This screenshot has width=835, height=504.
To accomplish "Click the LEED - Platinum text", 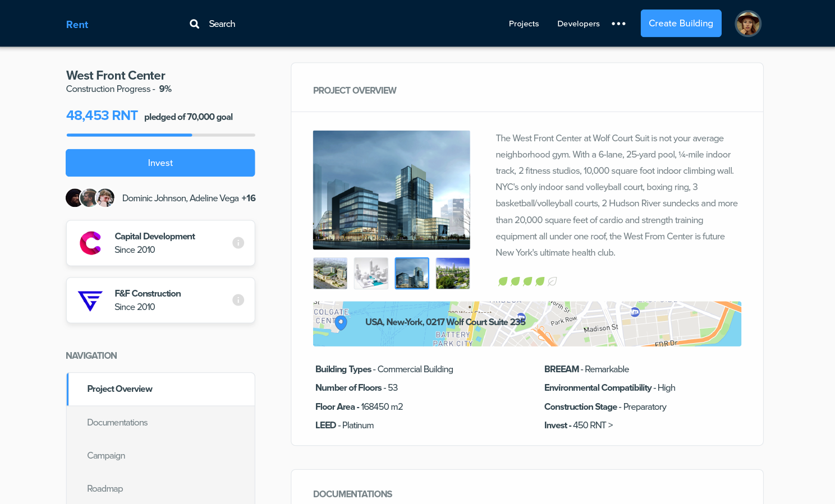I will pos(345,425).
